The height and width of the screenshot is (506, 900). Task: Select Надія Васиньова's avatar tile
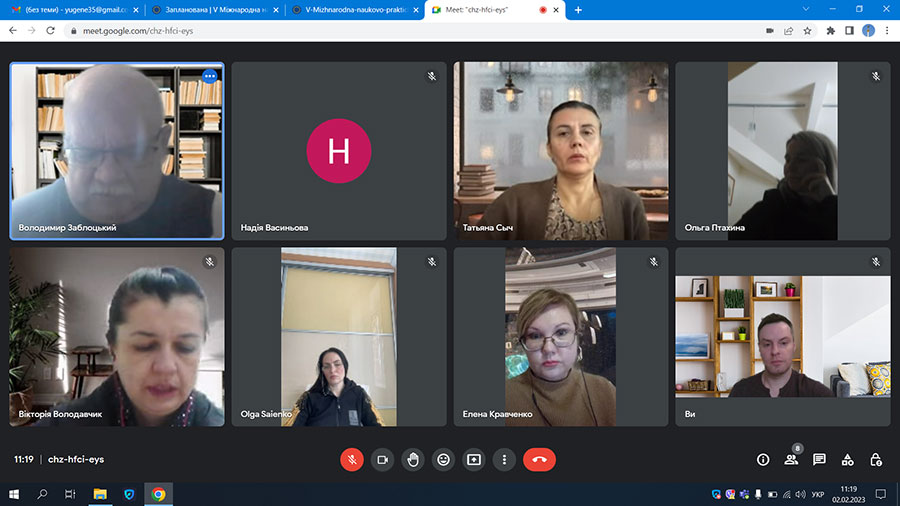[339, 151]
